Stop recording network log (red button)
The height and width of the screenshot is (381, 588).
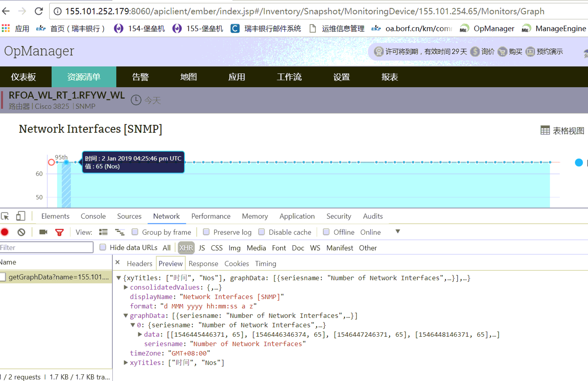pos(5,232)
